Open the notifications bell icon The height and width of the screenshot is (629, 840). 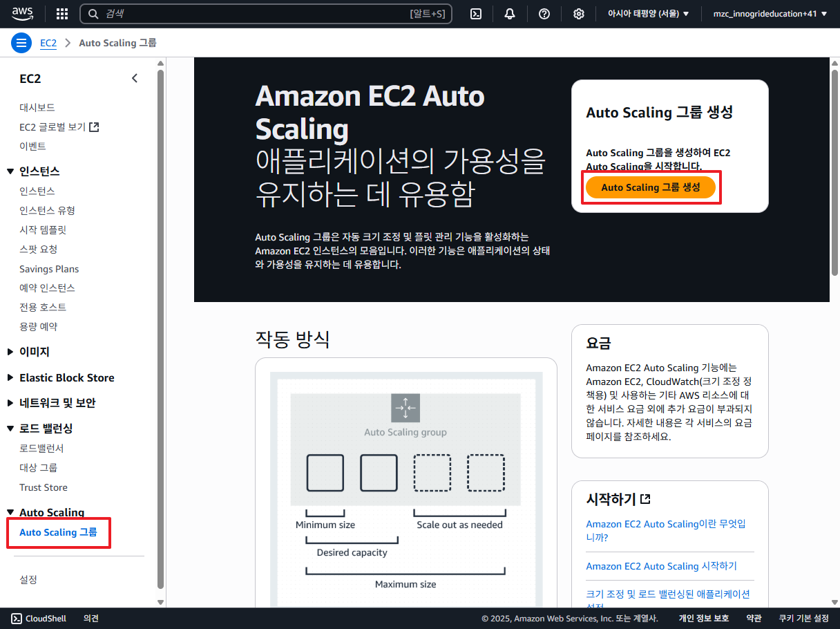point(510,14)
